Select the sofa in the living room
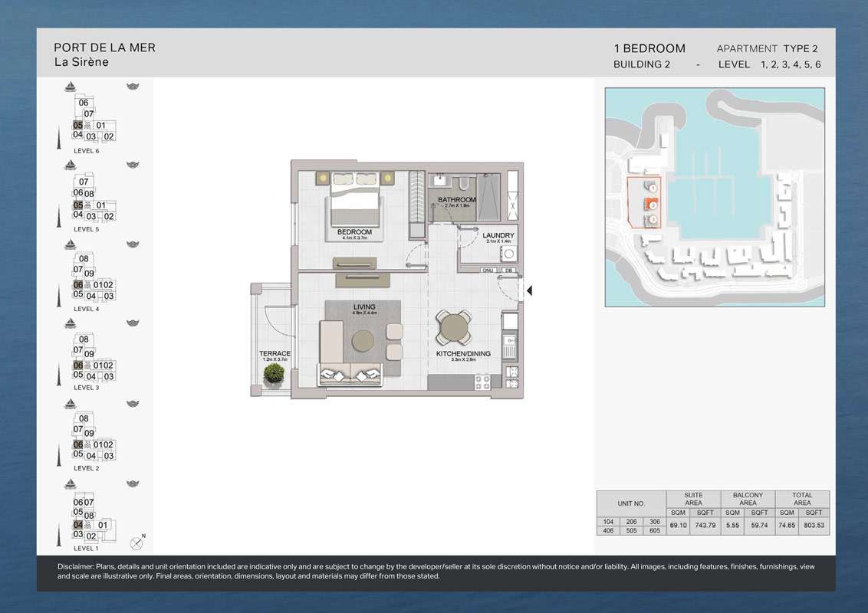 351,374
